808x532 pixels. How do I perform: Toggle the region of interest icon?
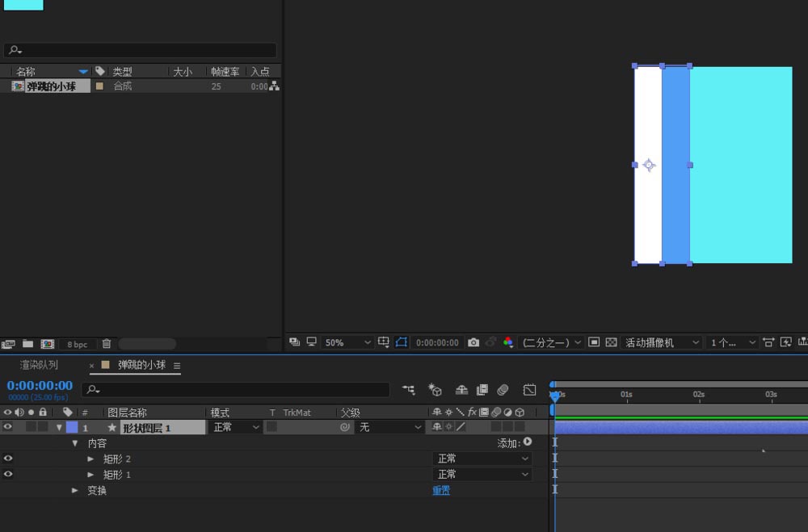coord(594,342)
